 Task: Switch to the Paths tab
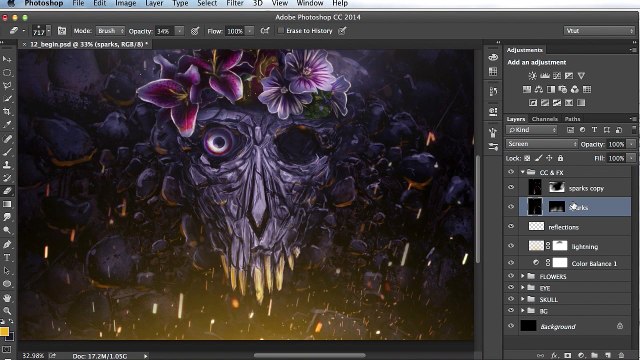[572, 119]
